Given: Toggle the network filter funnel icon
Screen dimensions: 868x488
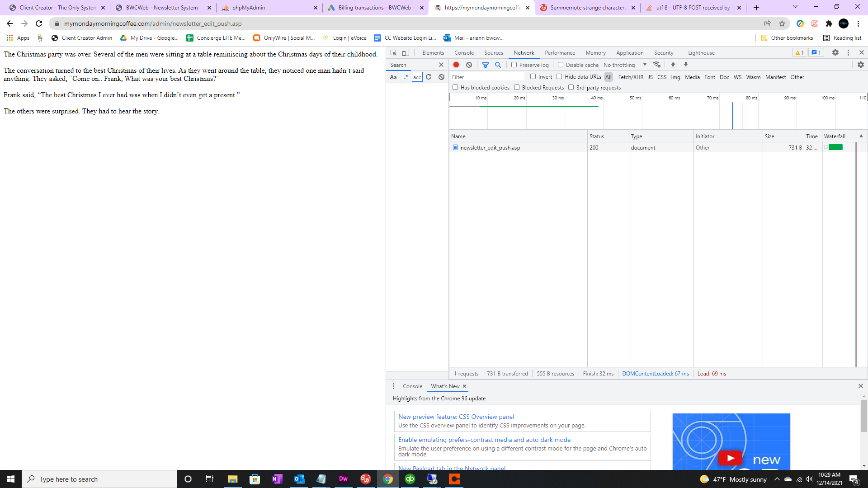Looking at the screenshot, I should pyautogui.click(x=486, y=65).
